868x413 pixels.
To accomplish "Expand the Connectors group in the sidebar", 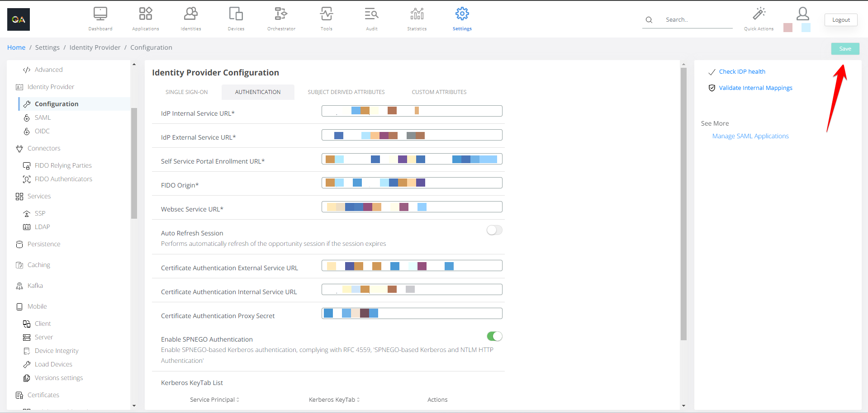I will click(x=43, y=148).
